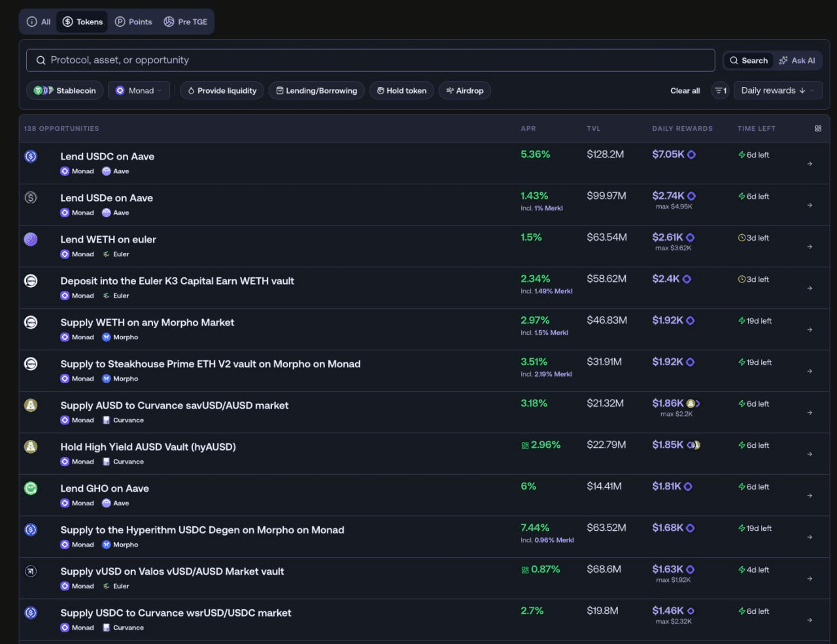Open the Points tab
This screenshot has width=837, height=644.
pos(133,22)
